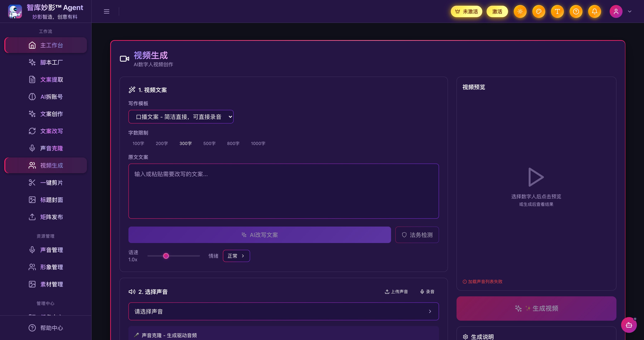Click the 声音克隆 microphone icon
644x340 pixels.
click(x=32, y=148)
